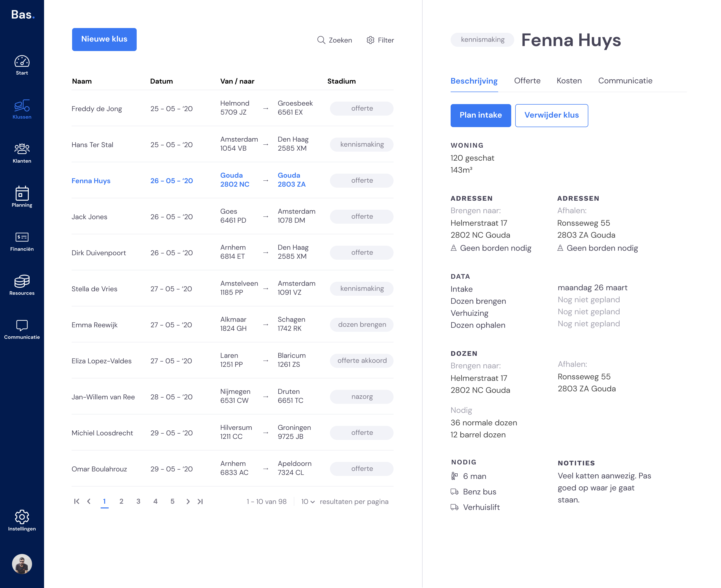Select the Jack Jones row
This screenshot has height=588, width=721.
[x=89, y=217]
